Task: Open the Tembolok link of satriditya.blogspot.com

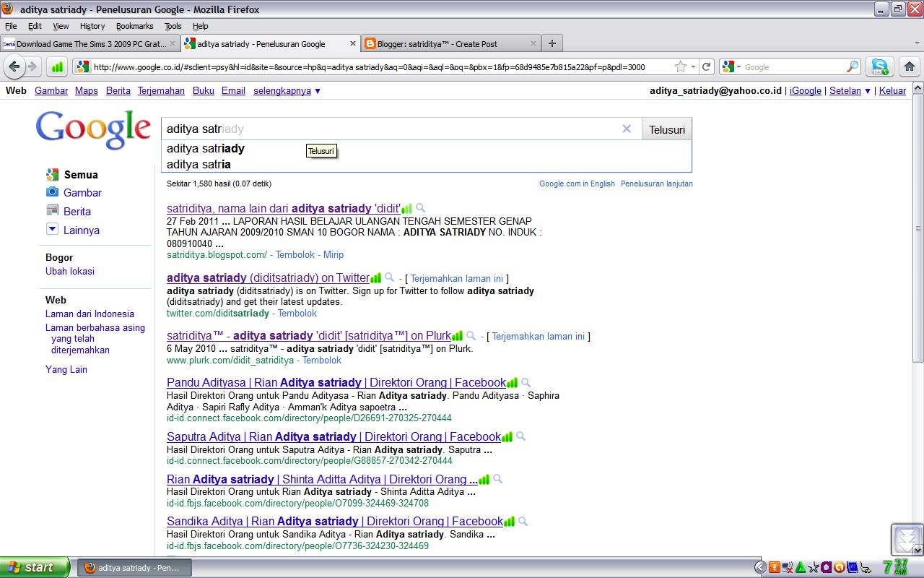Action: tap(295, 254)
